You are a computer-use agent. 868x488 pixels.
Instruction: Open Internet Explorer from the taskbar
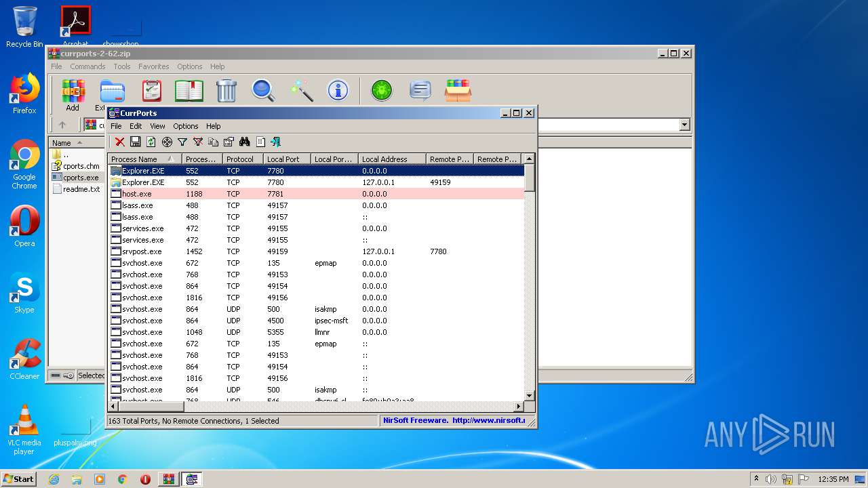click(x=54, y=479)
